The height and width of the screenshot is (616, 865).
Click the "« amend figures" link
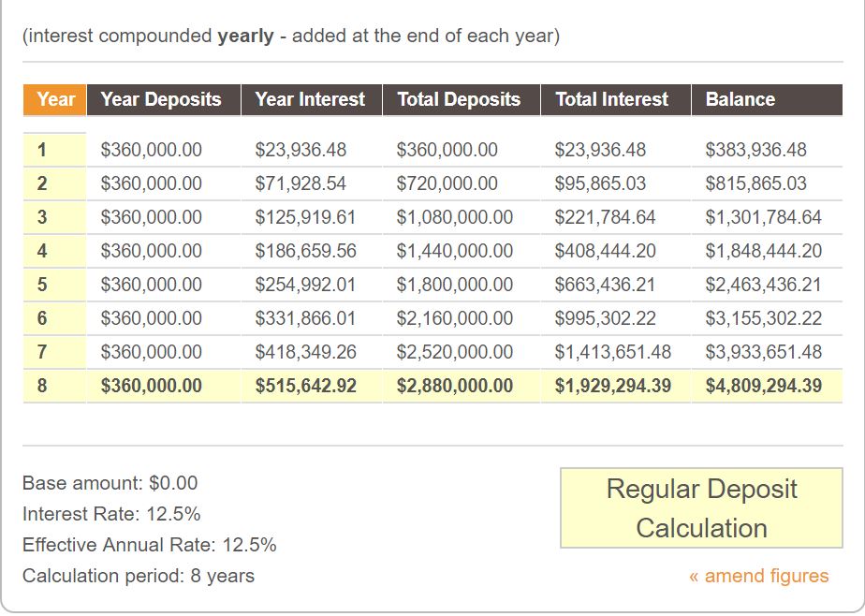click(758, 576)
